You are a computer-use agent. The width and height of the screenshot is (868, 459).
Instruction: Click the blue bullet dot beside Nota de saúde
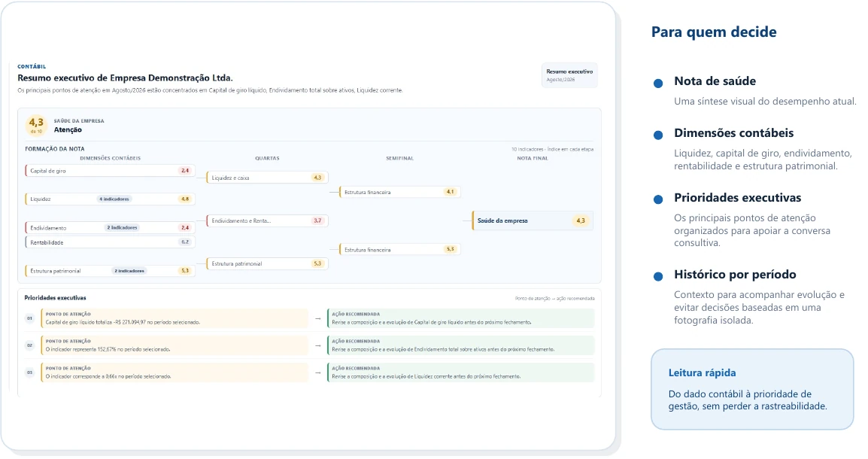point(657,84)
